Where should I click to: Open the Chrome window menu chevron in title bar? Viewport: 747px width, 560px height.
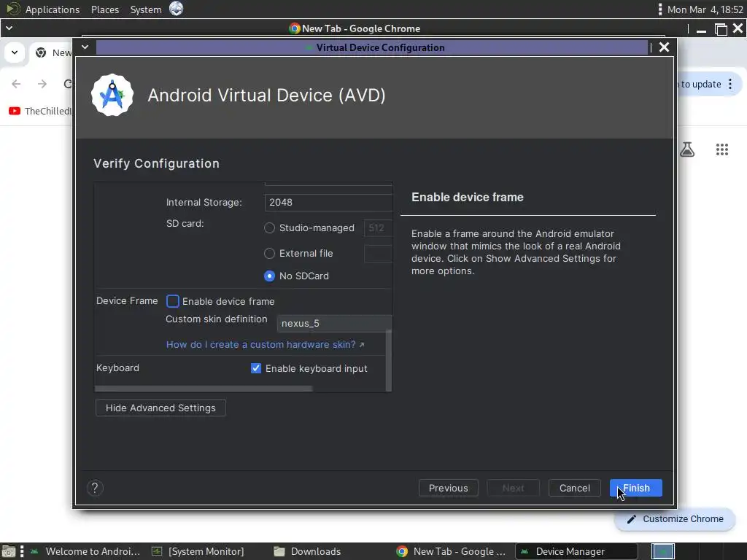point(9,28)
